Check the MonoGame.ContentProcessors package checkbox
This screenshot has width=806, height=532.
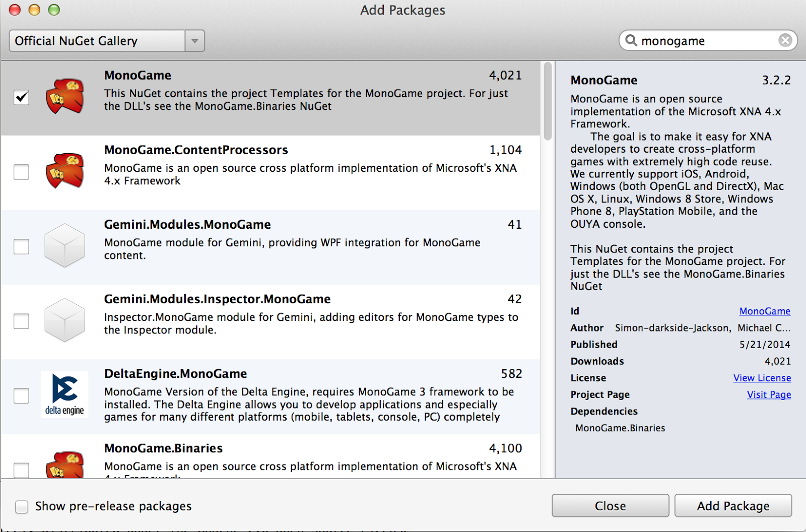22,172
